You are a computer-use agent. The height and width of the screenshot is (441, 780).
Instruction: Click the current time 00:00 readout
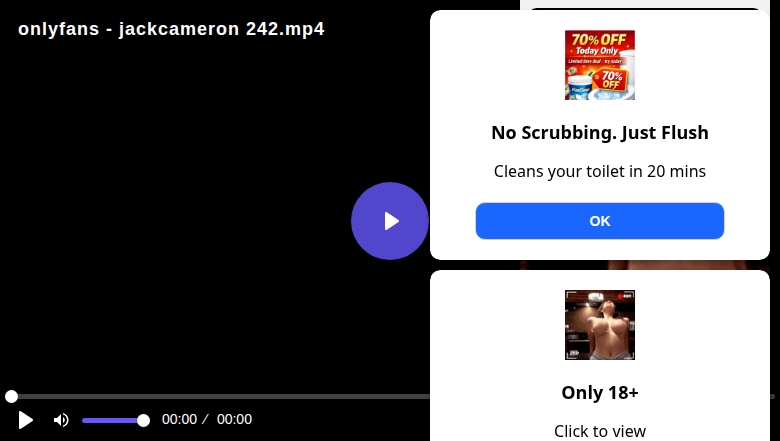point(179,419)
